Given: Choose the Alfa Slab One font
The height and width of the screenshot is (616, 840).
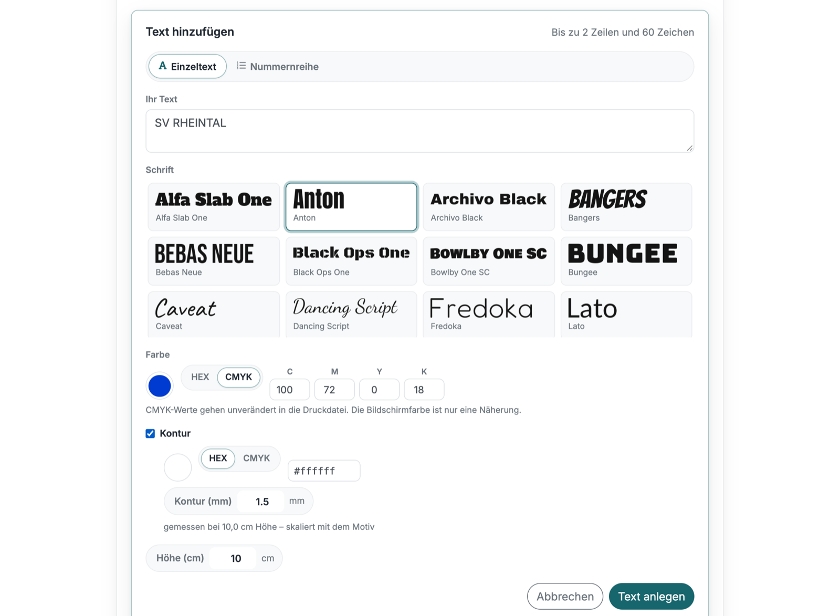Looking at the screenshot, I should tap(214, 207).
